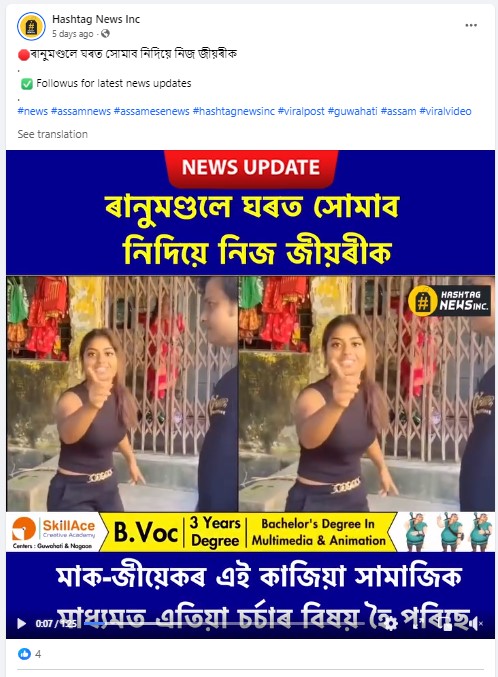Open the #guwahati hashtag

pyautogui.click(x=352, y=111)
